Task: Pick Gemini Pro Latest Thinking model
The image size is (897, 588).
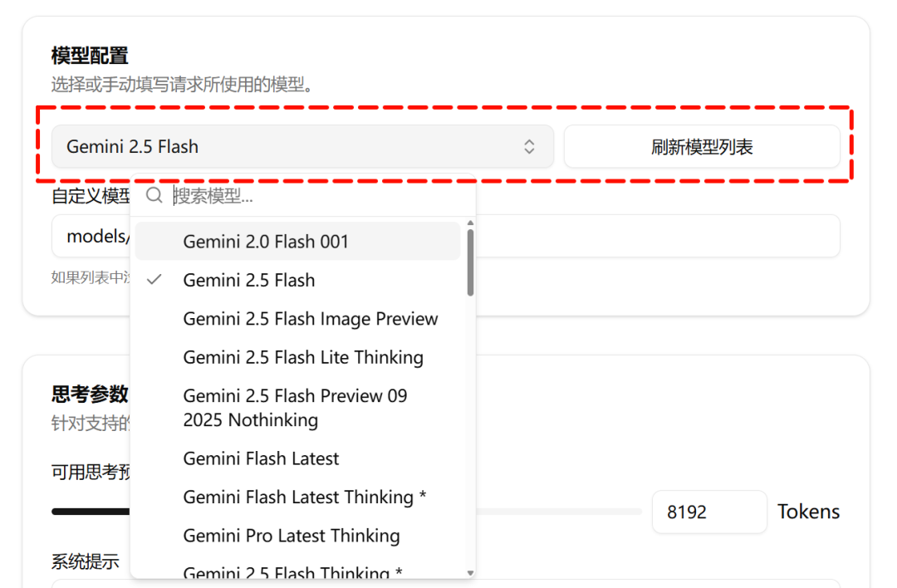Action: click(291, 536)
